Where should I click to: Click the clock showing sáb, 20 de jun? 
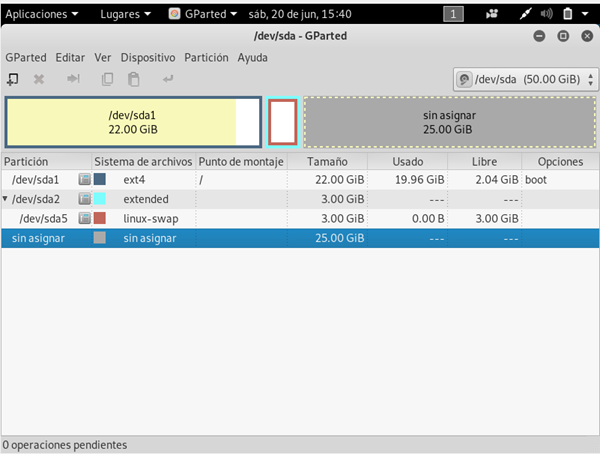click(x=300, y=14)
